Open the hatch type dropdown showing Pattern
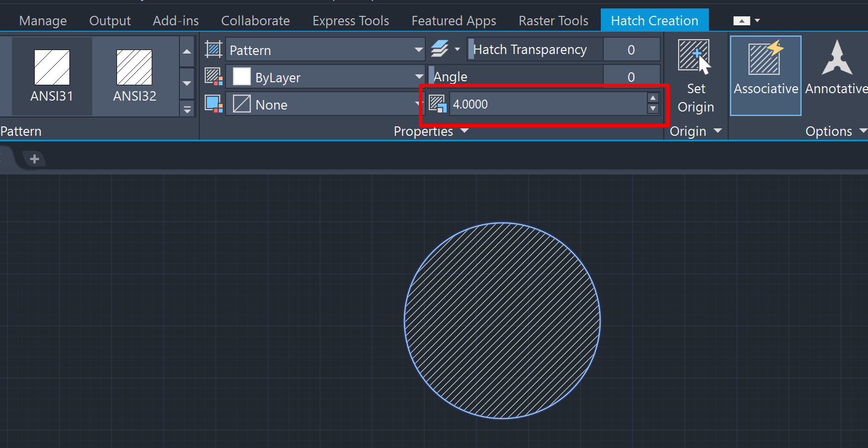 click(x=419, y=50)
